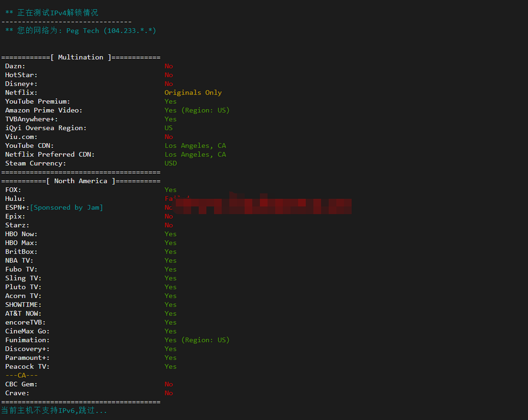
Task: Select the "Peacock TV:" label
Action: (27, 366)
